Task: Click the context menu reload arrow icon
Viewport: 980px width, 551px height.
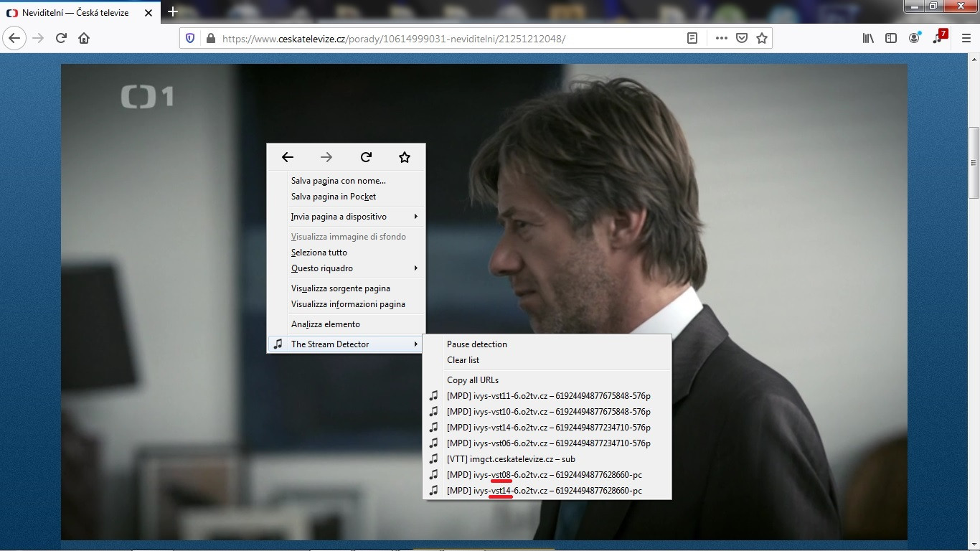Action: pyautogui.click(x=366, y=157)
